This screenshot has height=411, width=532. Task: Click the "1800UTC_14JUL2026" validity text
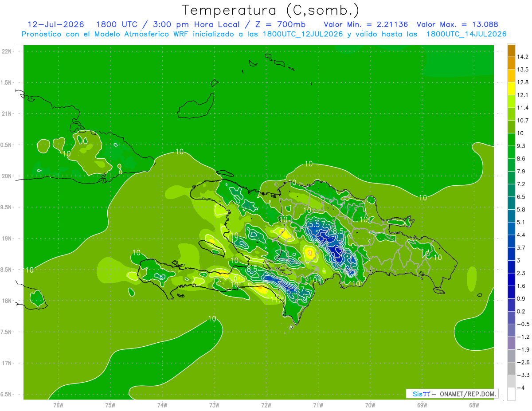click(466, 34)
